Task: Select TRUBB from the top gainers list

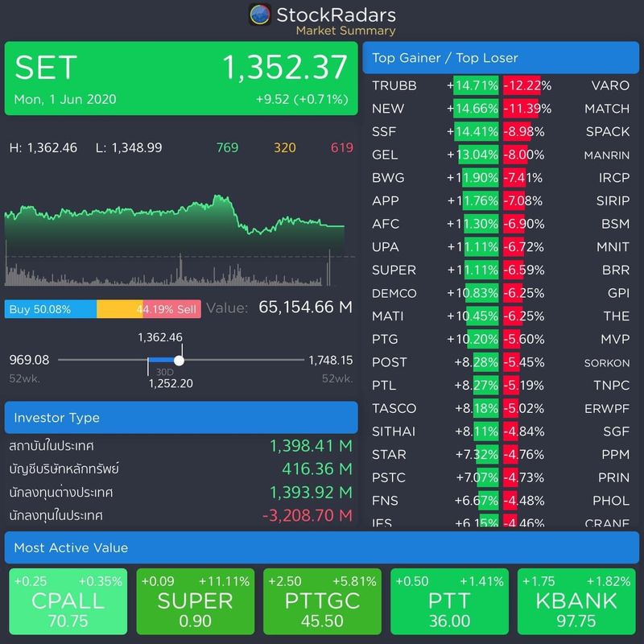Action: tap(393, 85)
